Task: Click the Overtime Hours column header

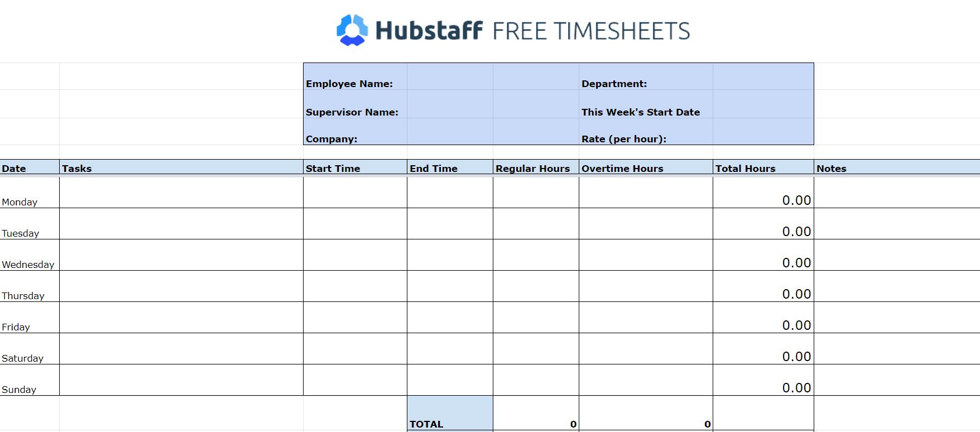Action: (646, 168)
